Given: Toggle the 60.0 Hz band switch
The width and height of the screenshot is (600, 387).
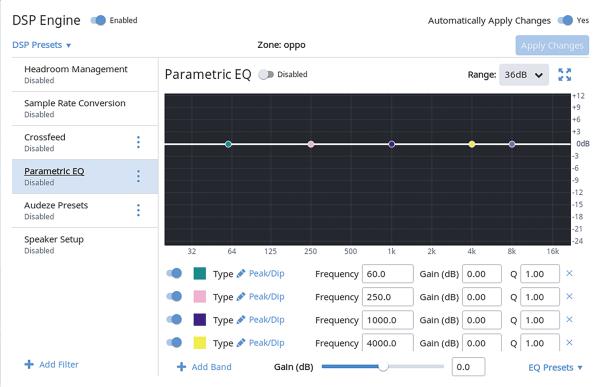Looking at the screenshot, I should point(174,273).
